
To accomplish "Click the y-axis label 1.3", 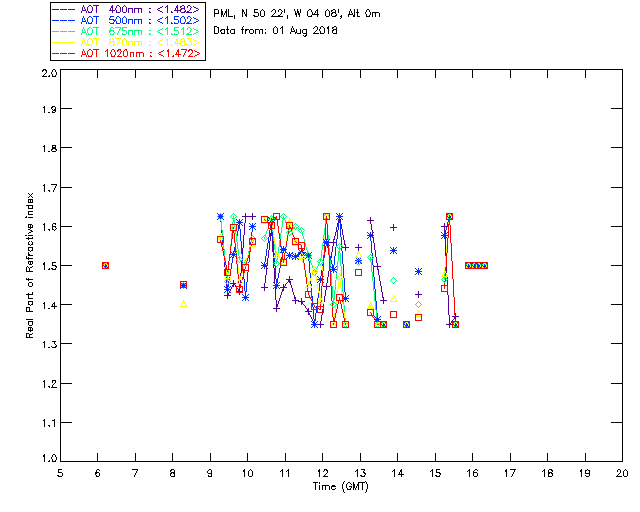I will pos(49,344).
